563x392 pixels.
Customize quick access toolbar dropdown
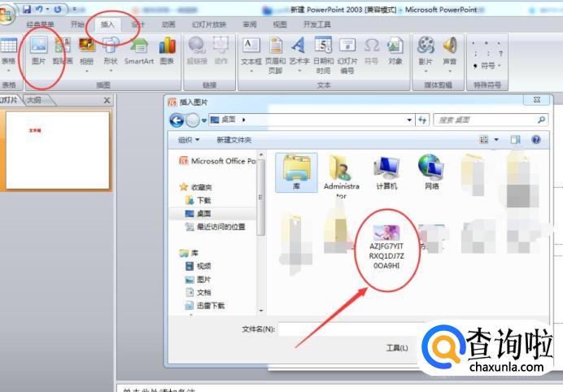coord(75,9)
